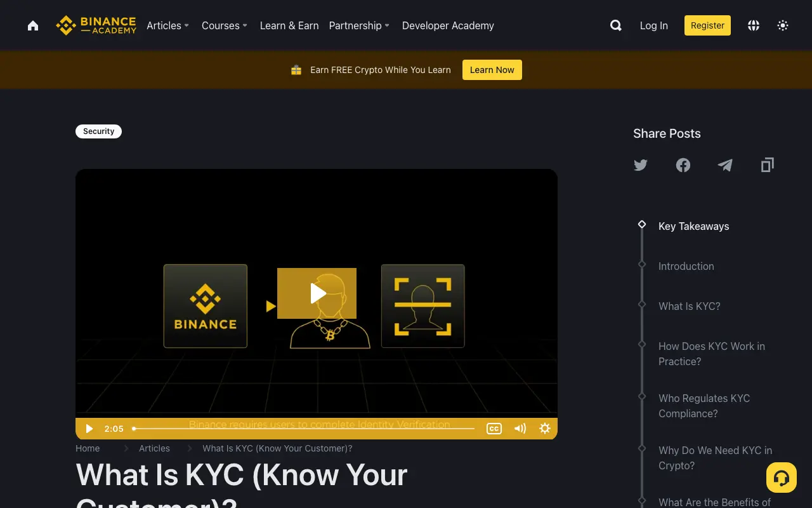Image resolution: width=812 pixels, height=508 pixels.
Task: Expand the Articles dropdown menu
Action: (x=168, y=25)
